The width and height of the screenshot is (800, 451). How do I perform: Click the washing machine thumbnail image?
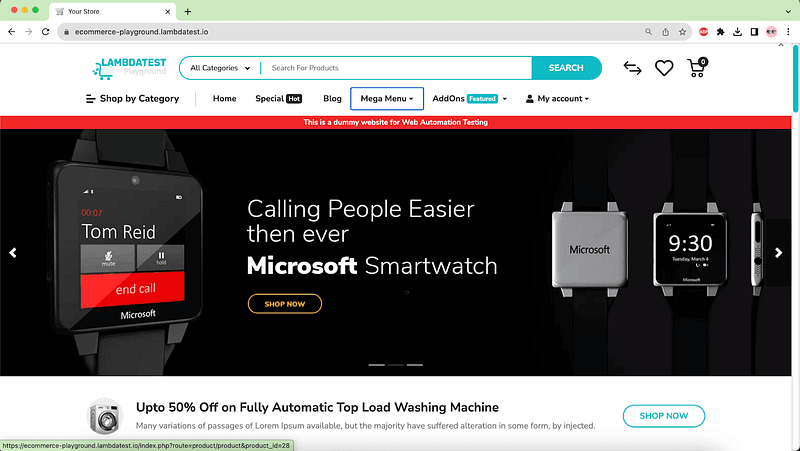(105, 416)
